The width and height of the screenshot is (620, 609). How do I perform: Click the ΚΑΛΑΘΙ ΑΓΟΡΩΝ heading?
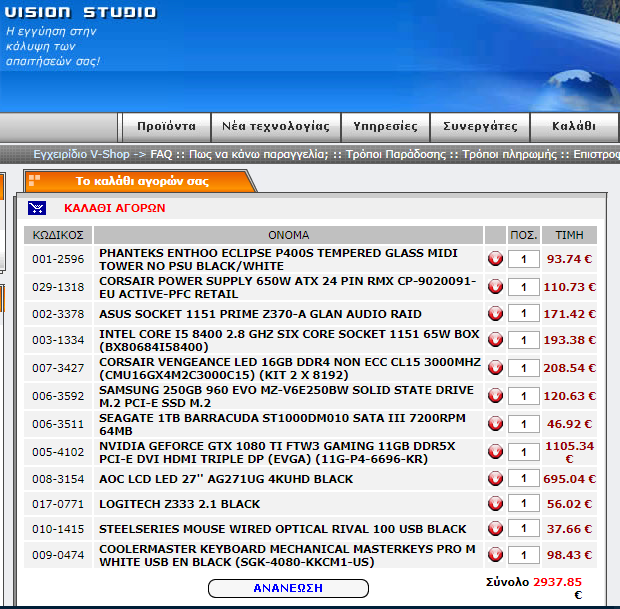pyautogui.click(x=115, y=208)
